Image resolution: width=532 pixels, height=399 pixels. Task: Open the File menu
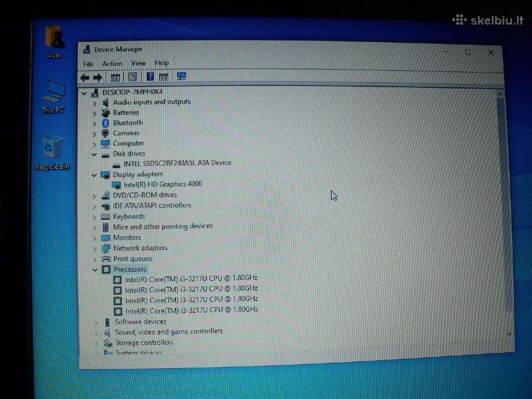tap(89, 64)
